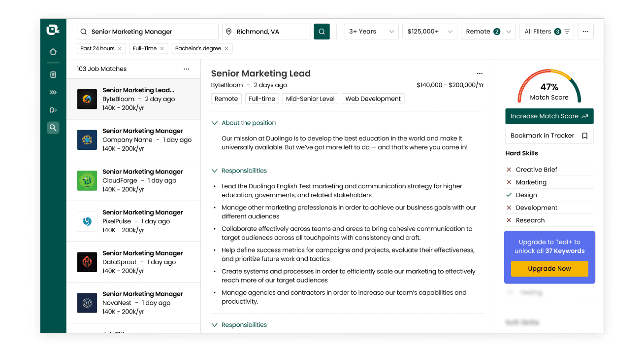Select the Company Name job listing

133,140
